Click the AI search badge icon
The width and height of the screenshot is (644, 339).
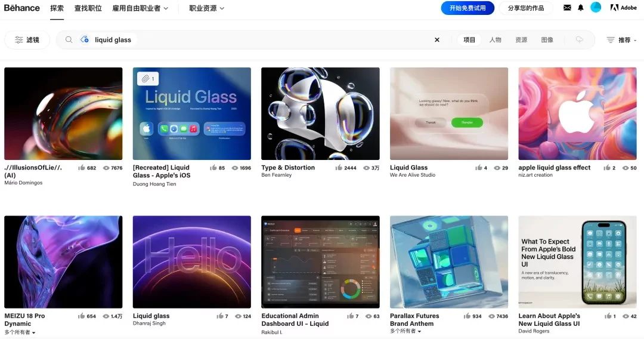(85, 39)
